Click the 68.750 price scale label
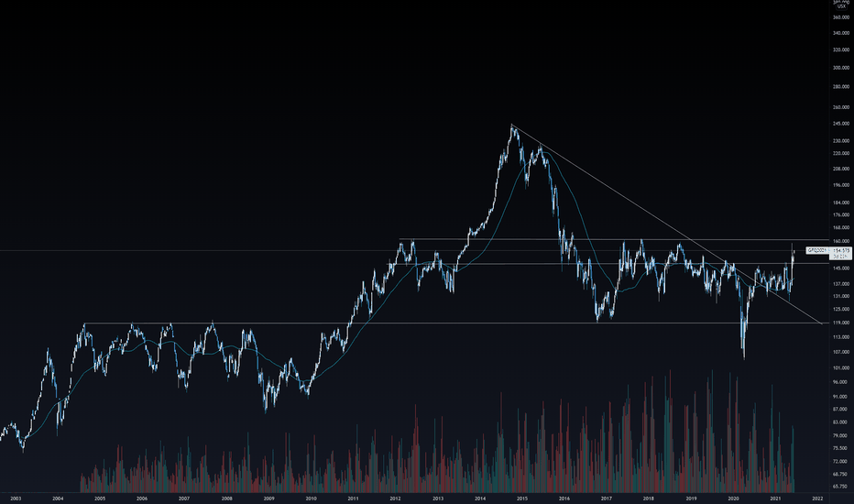The image size is (854, 504). tap(841, 474)
